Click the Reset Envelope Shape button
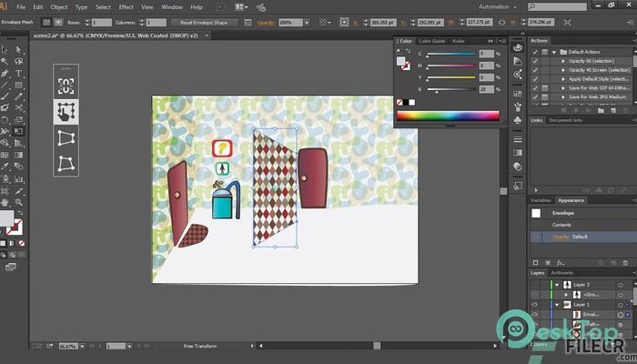The width and height of the screenshot is (637, 364). point(204,23)
